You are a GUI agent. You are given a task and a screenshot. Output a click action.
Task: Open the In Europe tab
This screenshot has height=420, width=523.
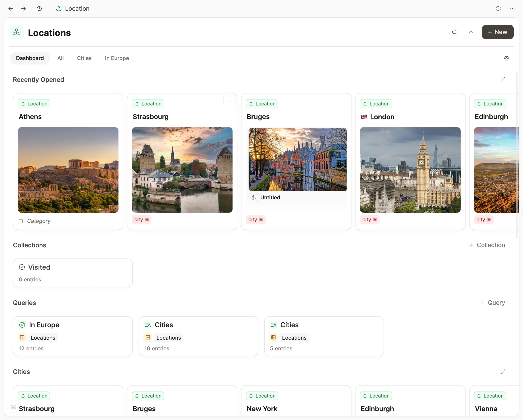click(117, 58)
